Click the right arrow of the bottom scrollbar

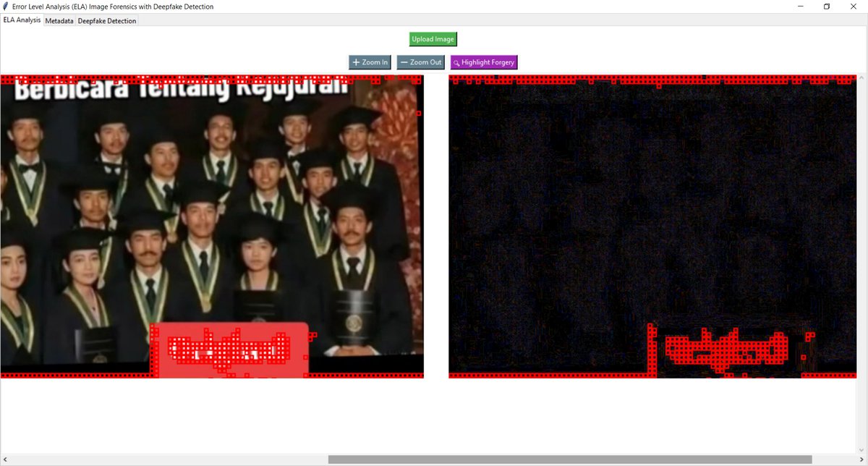(x=862, y=458)
